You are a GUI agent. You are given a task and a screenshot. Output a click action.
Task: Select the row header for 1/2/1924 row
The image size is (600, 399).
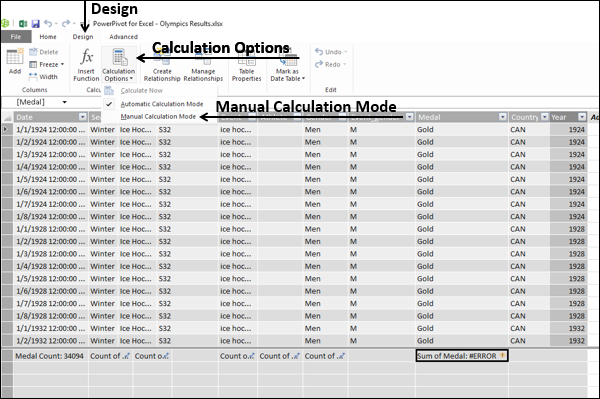(7, 142)
